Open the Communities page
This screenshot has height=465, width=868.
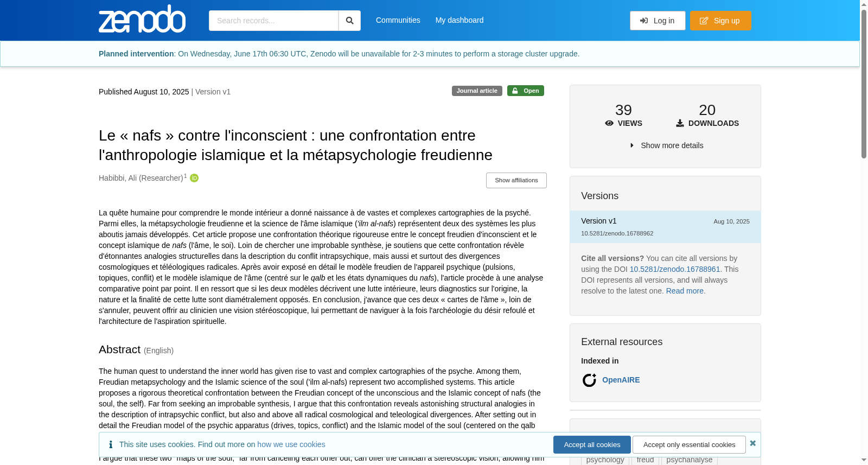[398, 20]
